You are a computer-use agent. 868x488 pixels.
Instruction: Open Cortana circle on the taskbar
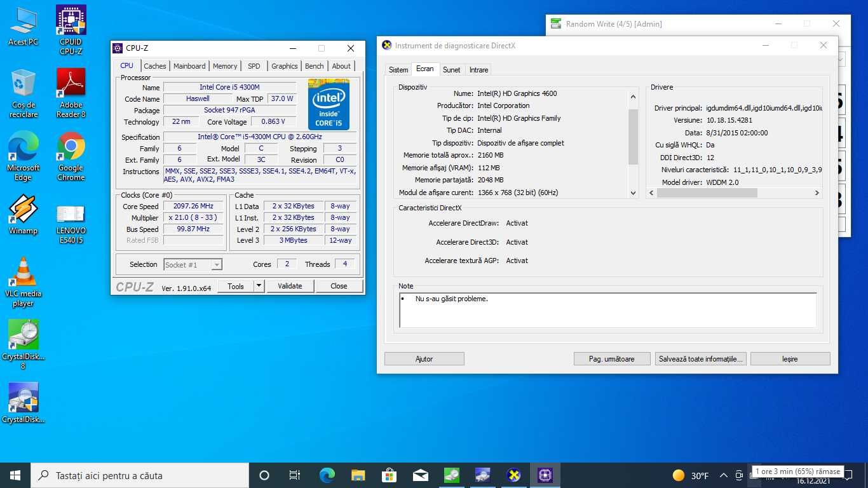coord(264,475)
